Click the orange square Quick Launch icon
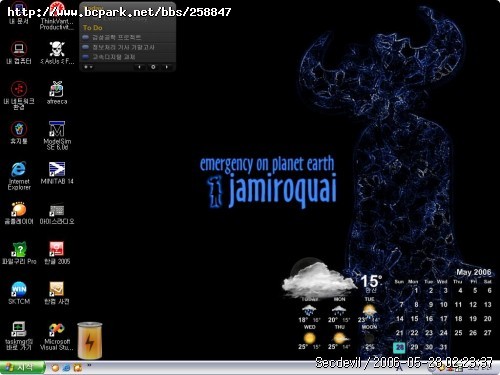Viewport: 500px width, 375px height. click(78, 368)
